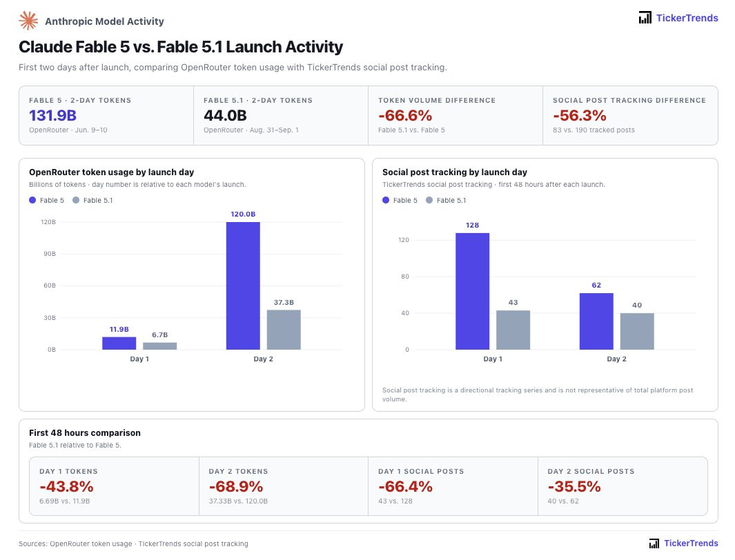Screen dimensions: 735x560
Task: Select the 6.7B Fable 5.1 Day 1 token bar
Action: (x=160, y=346)
